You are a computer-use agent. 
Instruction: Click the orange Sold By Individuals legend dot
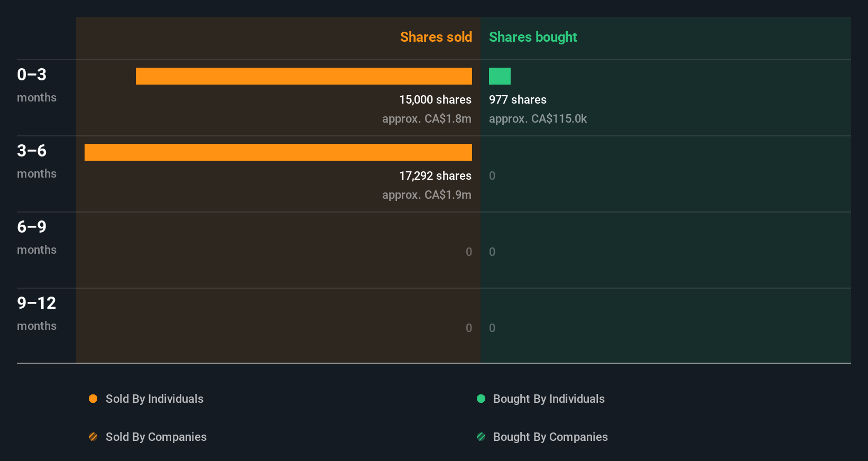93,399
